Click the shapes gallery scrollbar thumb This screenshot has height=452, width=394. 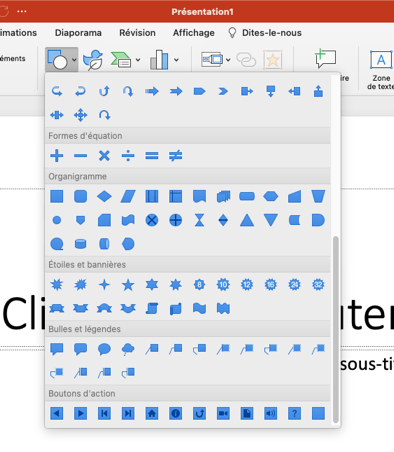click(x=336, y=329)
